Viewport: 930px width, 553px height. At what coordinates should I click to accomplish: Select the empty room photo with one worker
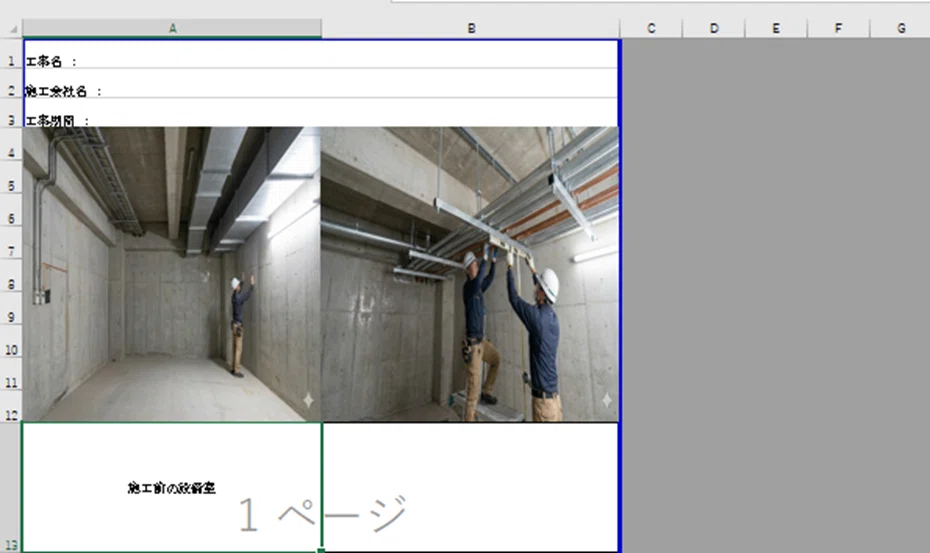pyautogui.click(x=172, y=274)
